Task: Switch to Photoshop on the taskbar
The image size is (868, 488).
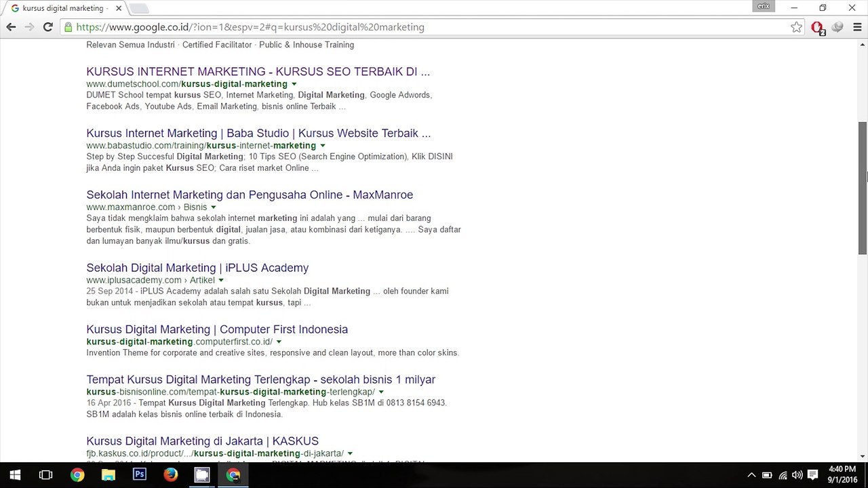Action: tap(140, 475)
